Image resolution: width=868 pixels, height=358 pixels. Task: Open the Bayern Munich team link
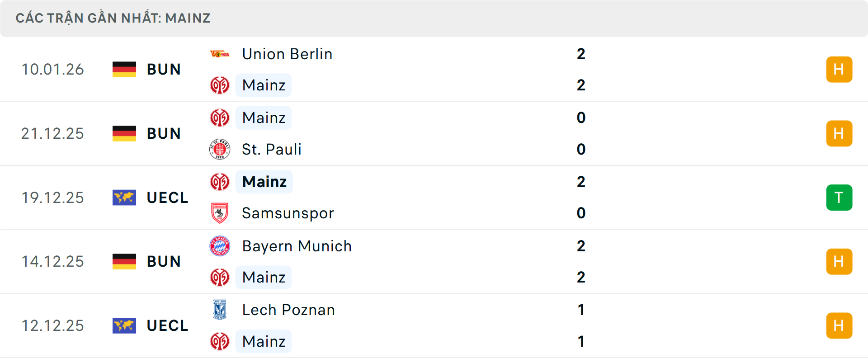[297, 246]
